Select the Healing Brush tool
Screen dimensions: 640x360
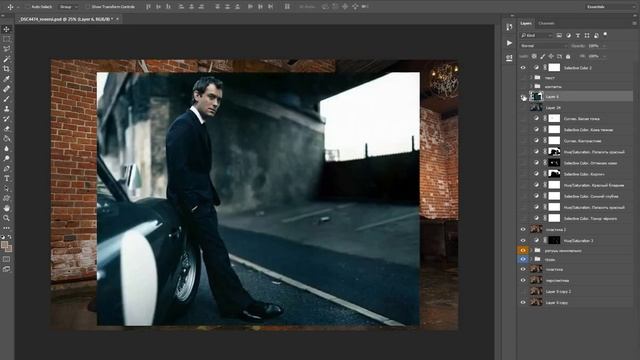(x=7, y=89)
